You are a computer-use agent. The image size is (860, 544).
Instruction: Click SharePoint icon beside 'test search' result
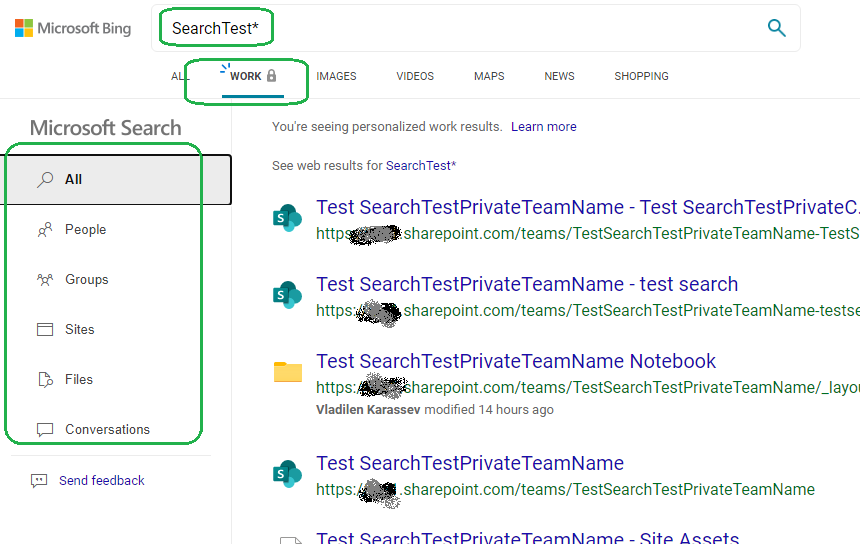[287, 295]
